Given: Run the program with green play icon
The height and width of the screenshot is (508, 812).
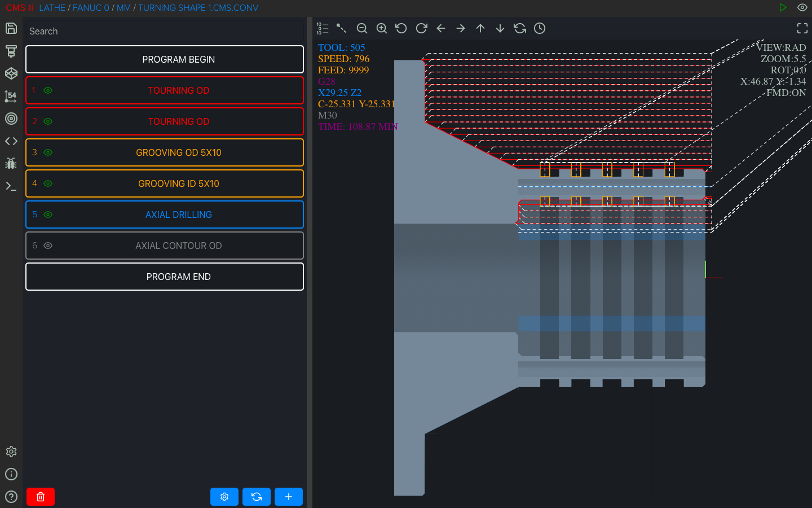Looking at the screenshot, I should (783, 7).
